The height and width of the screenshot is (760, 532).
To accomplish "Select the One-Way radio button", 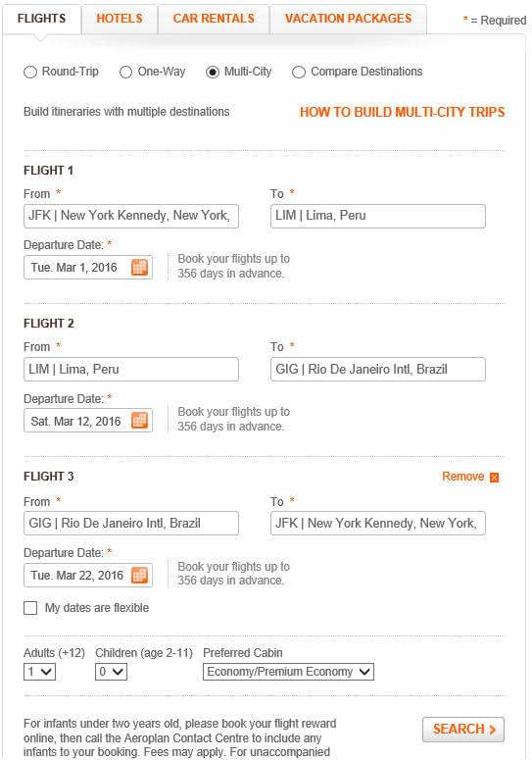I will pyautogui.click(x=125, y=73).
